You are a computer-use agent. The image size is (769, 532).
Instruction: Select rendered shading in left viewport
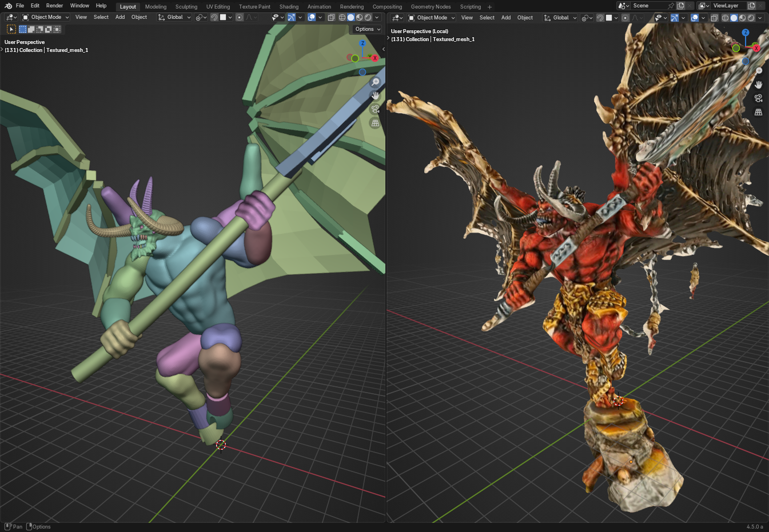pos(368,17)
